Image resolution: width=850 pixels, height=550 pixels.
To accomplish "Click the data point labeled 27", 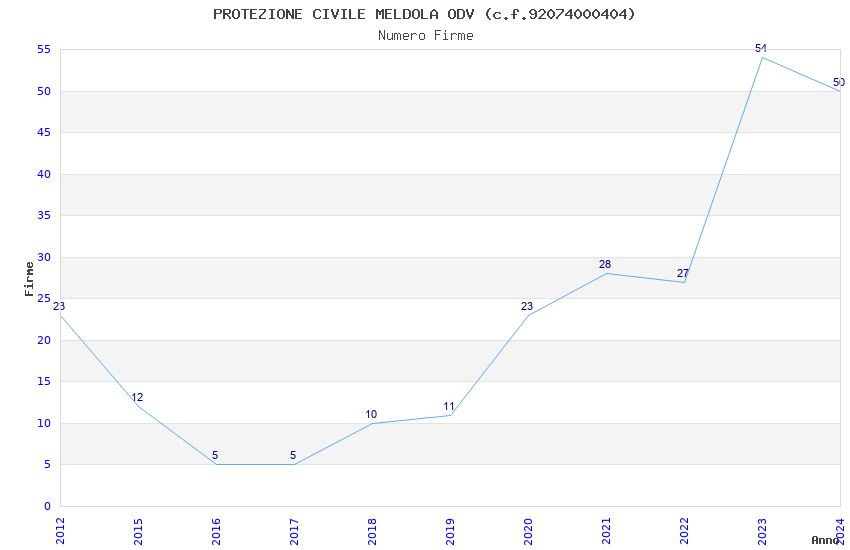I will (684, 282).
